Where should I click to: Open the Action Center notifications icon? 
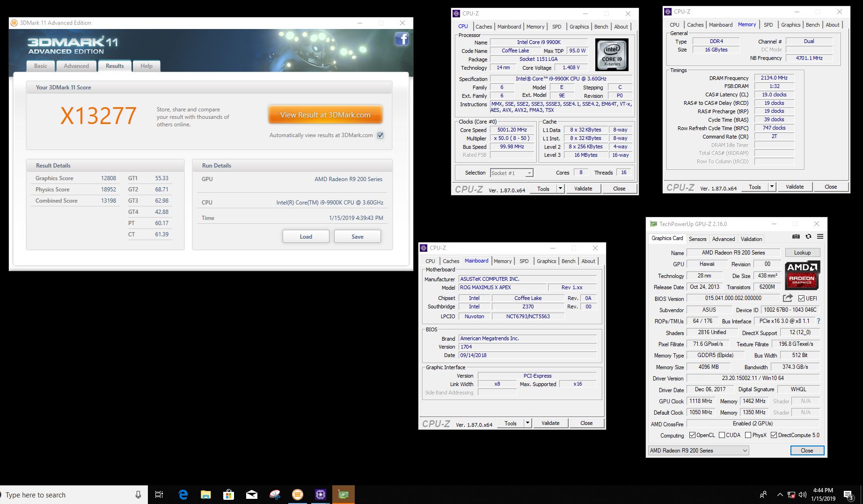(x=848, y=495)
